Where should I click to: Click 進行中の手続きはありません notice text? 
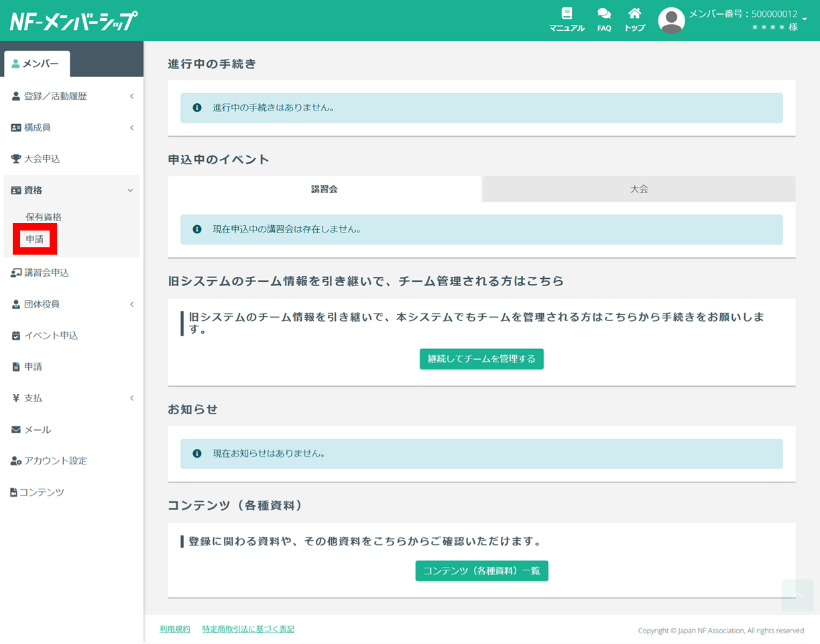274,107
